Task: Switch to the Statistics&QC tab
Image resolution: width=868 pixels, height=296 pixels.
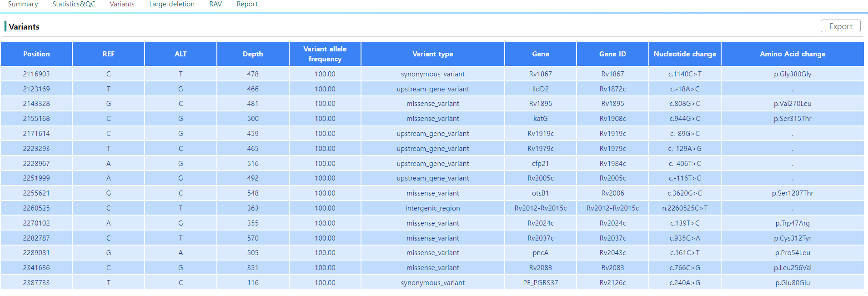Action: tap(74, 4)
